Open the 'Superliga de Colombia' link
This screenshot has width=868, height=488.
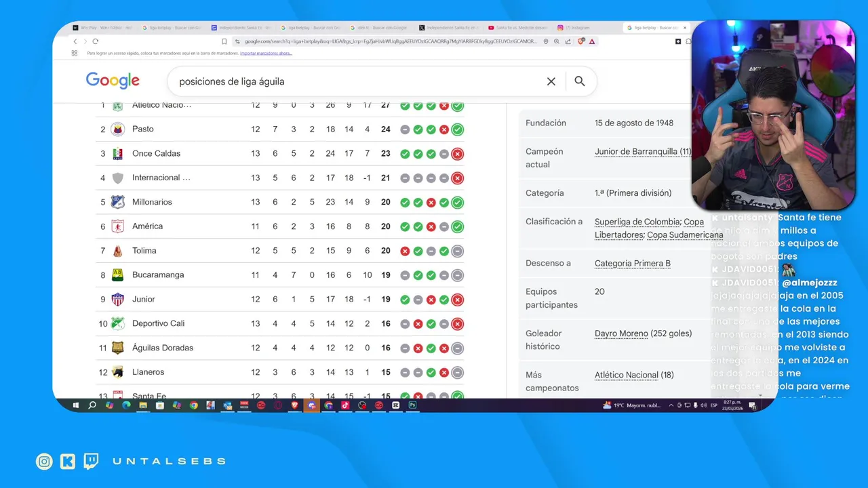point(637,222)
